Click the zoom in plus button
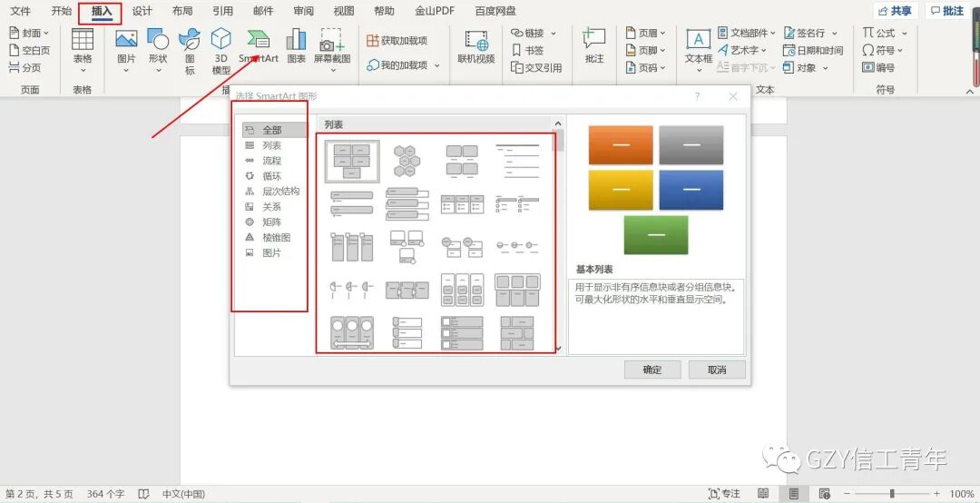The width and height of the screenshot is (980, 503). tap(936, 494)
